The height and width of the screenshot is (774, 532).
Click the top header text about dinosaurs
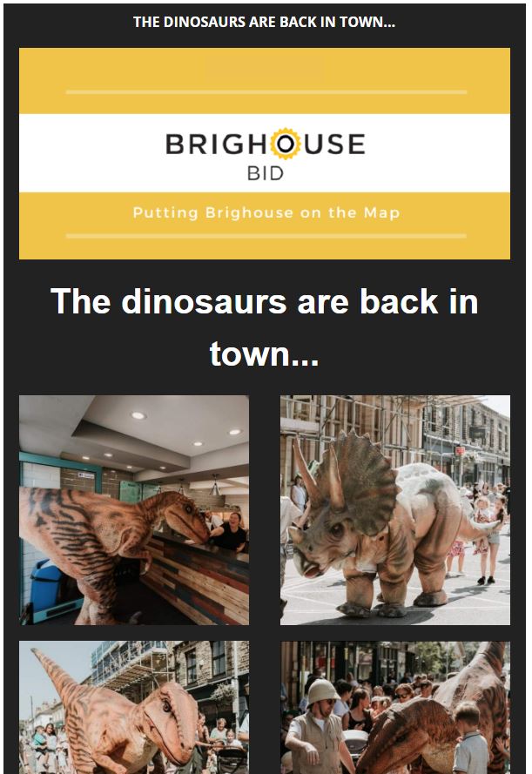coord(264,22)
